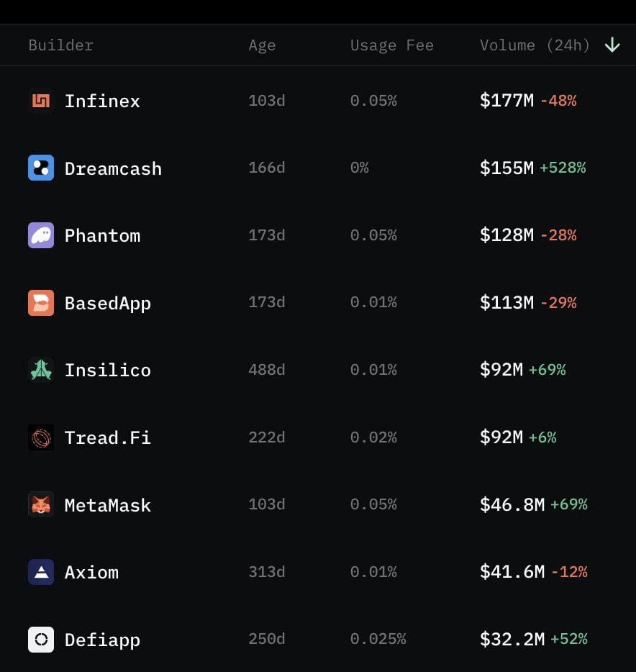The height and width of the screenshot is (672, 636).
Task: Click the Tread.Fi circular logo icon
Action: pos(41,437)
